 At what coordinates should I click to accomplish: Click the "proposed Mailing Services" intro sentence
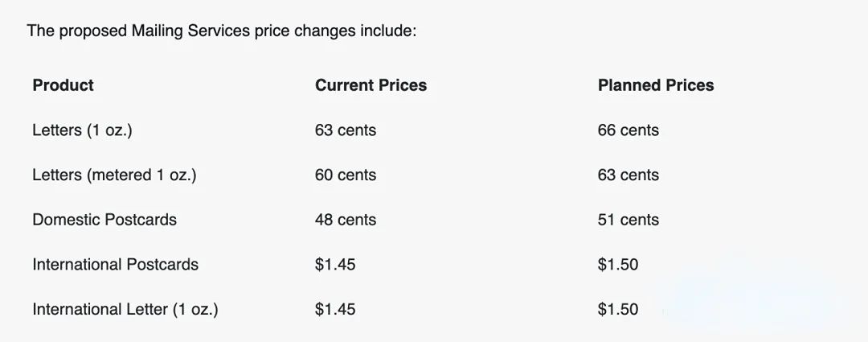[221, 31]
